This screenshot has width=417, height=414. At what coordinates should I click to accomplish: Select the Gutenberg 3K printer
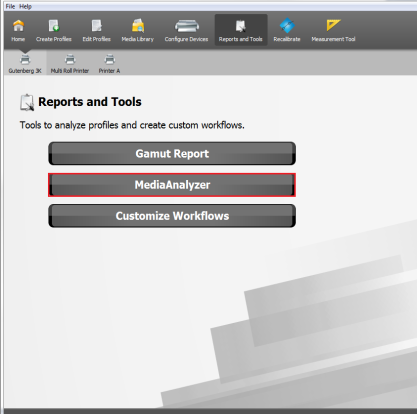pyautogui.click(x=25, y=64)
